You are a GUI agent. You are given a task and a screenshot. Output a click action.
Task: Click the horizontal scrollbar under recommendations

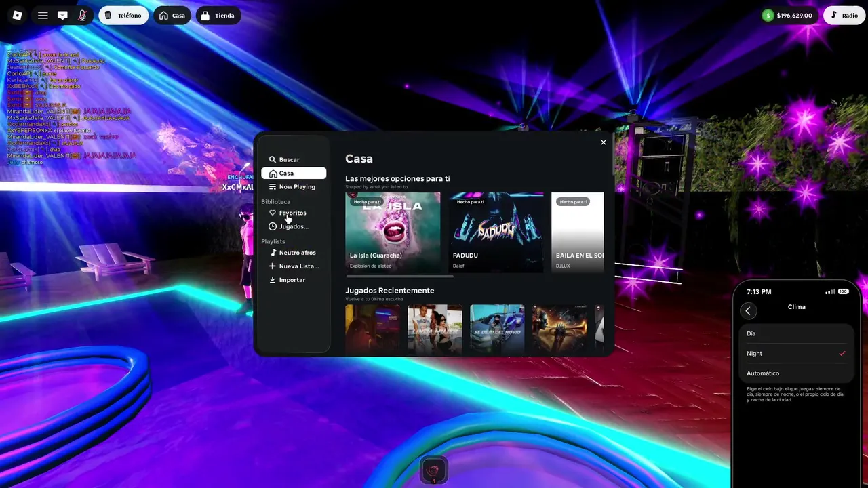tap(399, 277)
